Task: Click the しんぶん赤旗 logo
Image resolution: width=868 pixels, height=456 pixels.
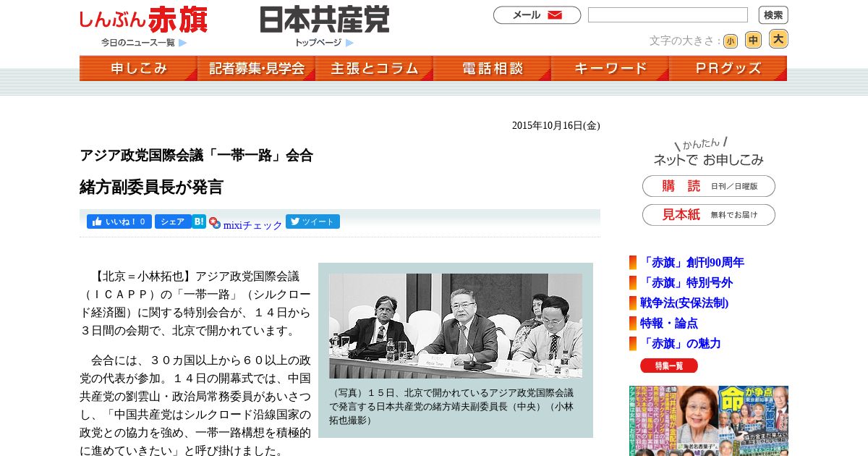Action: [x=143, y=20]
